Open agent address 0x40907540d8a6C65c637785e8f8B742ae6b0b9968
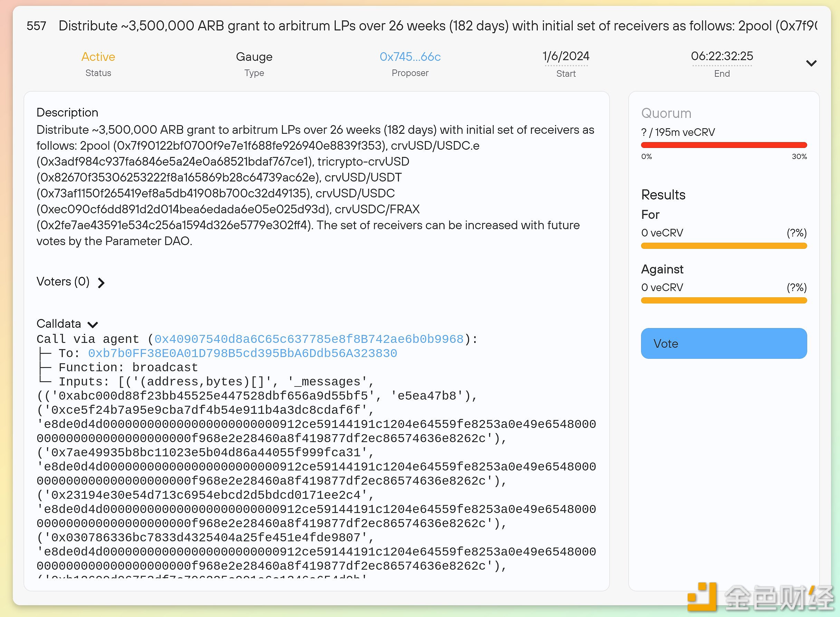Viewport: 840px width, 617px height. tap(308, 339)
